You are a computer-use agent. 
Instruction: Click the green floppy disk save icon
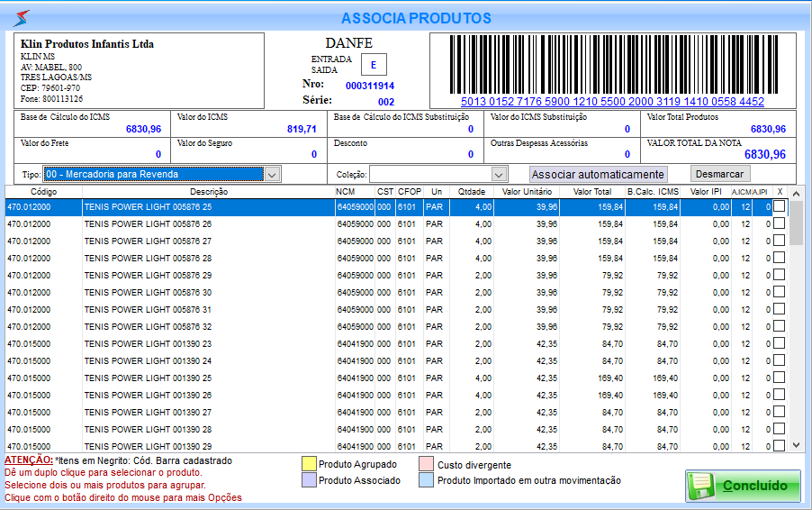coord(701,486)
